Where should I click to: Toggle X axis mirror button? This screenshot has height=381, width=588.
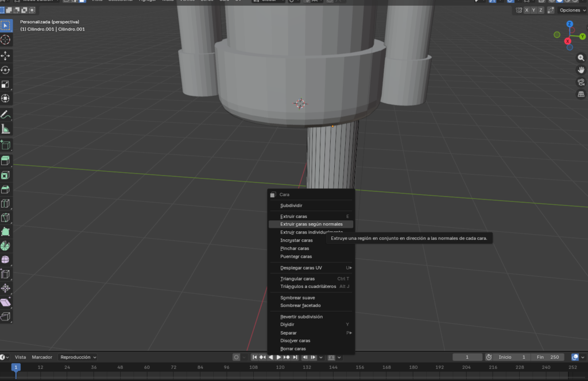pyautogui.click(x=527, y=10)
